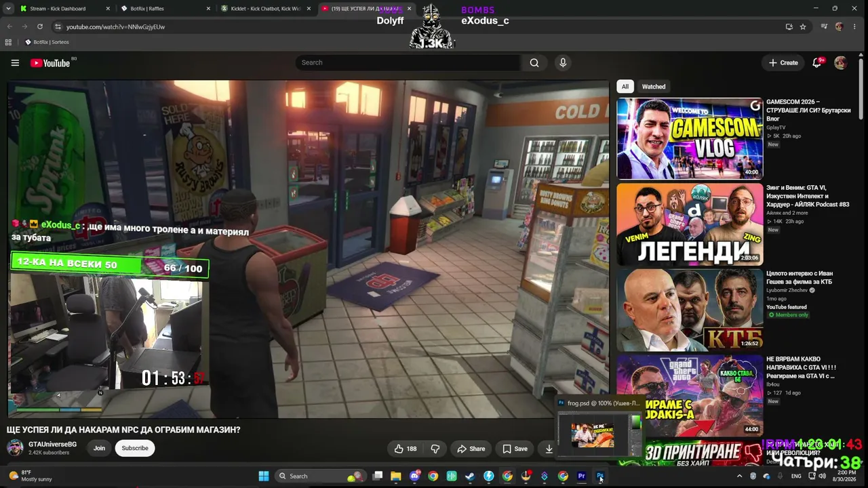The width and height of the screenshot is (868, 488).
Task: Save the video to a playlist
Action: coord(515,449)
